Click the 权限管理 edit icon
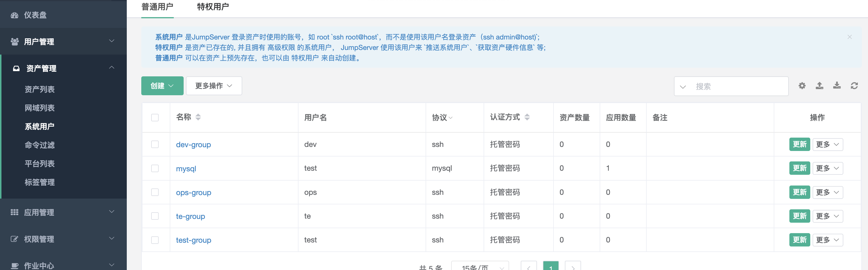Viewport: 868px width, 270px height. [15, 239]
